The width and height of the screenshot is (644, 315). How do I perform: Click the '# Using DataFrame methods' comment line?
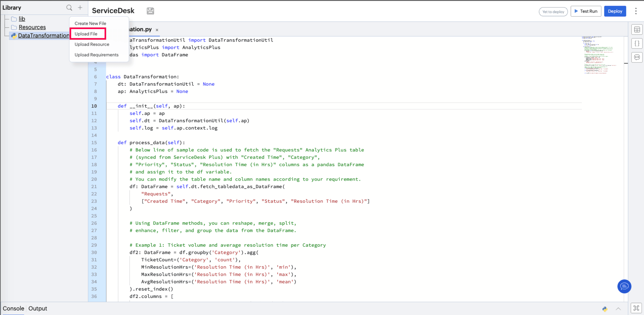point(213,223)
